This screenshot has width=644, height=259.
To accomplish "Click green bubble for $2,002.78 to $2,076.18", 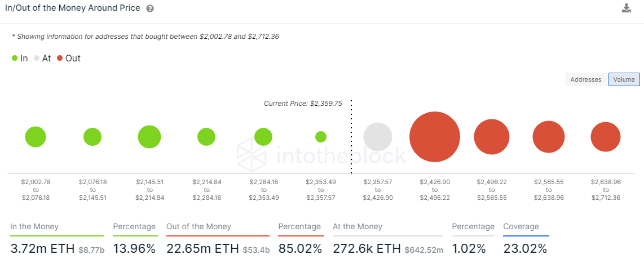I will [36, 137].
